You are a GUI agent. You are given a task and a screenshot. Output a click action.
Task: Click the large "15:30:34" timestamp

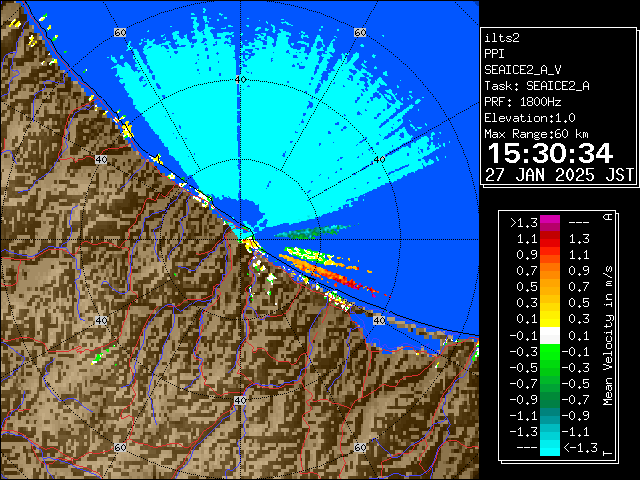point(550,153)
